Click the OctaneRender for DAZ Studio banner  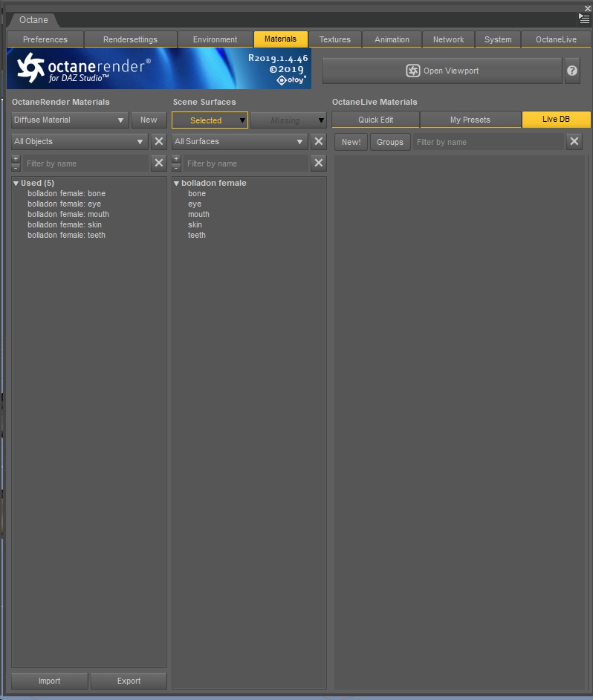(x=159, y=68)
